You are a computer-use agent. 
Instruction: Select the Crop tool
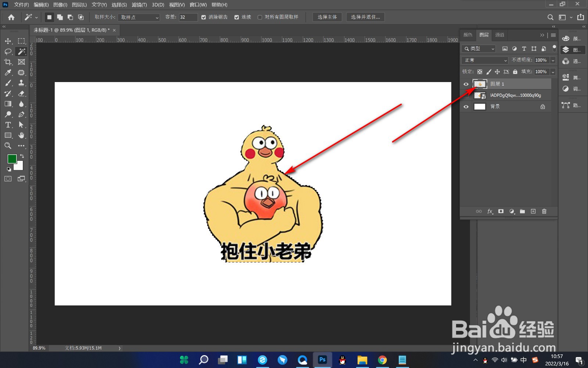[x=8, y=62]
